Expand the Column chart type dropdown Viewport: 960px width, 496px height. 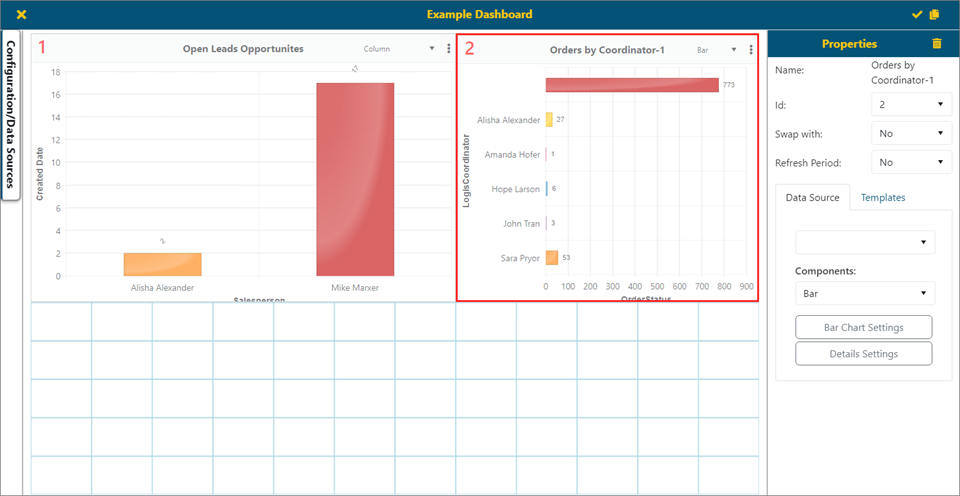[x=399, y=48]
